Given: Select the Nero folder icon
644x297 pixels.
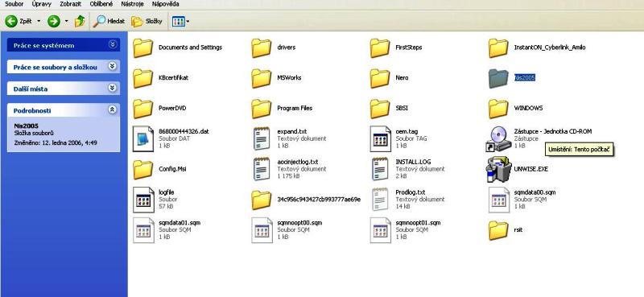Looking at the screenshot, I should 379,78.
